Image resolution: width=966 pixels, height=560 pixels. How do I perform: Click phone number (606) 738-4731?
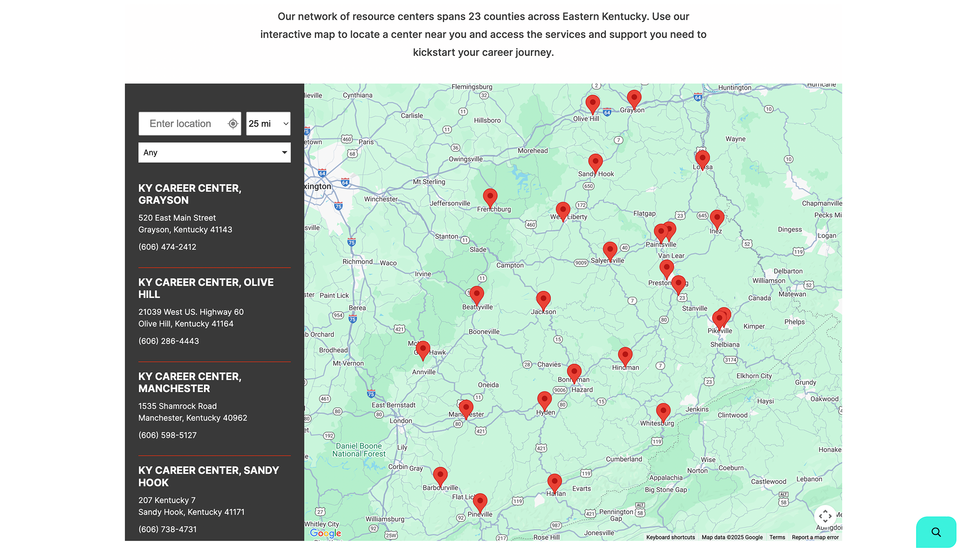167,530
